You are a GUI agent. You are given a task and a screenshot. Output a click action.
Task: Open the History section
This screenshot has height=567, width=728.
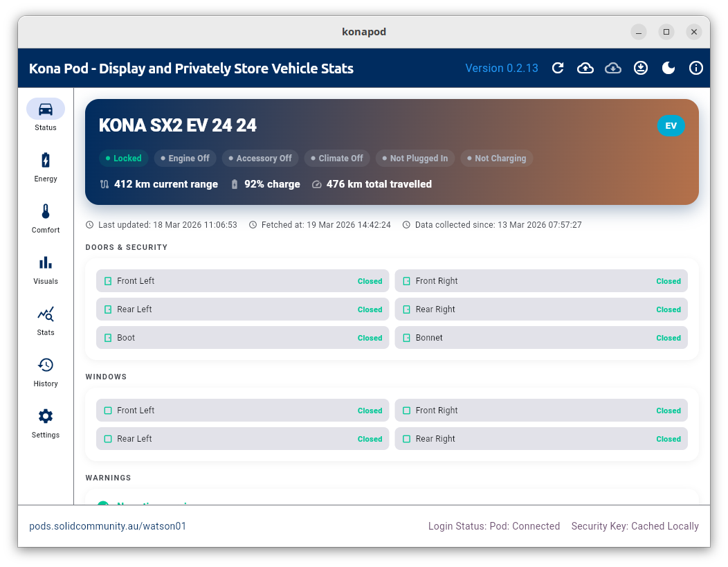tap(45, 371)
